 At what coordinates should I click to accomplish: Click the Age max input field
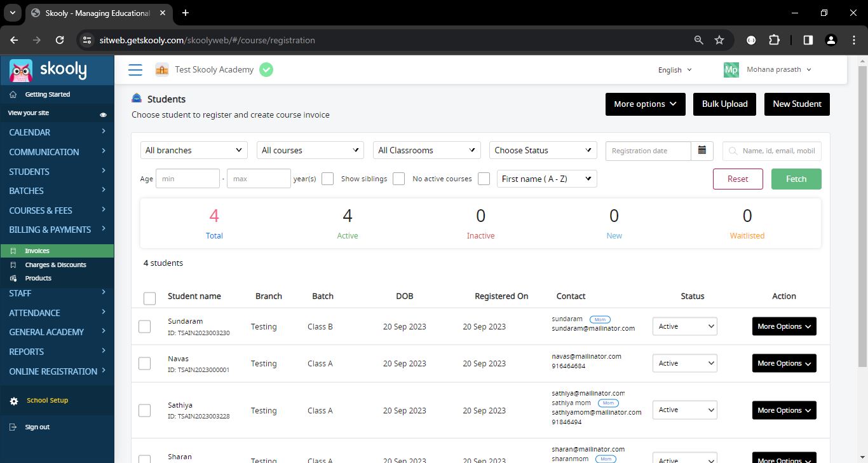click(259, 179)
